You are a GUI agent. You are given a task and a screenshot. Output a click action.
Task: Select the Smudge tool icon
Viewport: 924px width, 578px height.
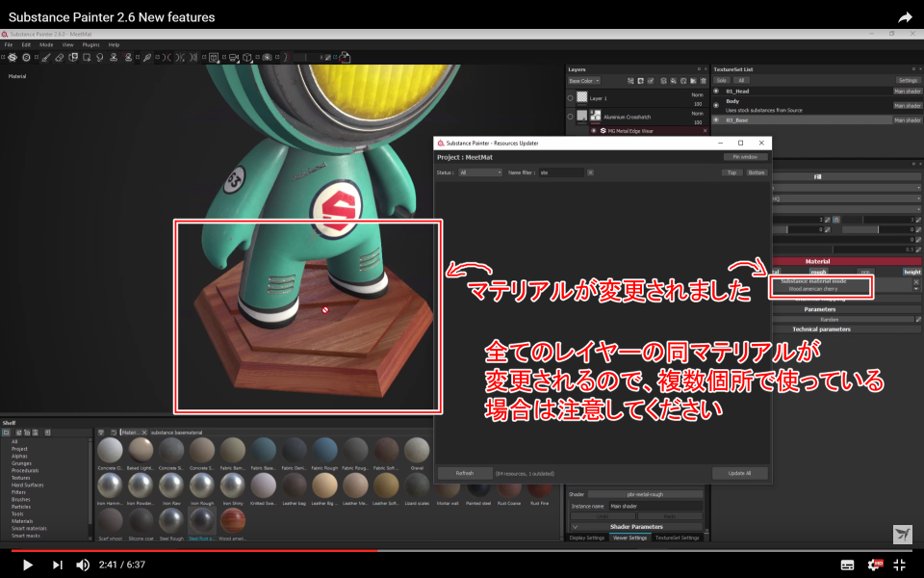tap(99, 57)
